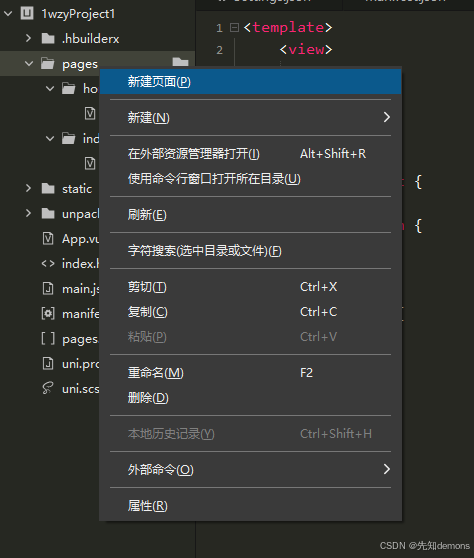The width and height of the screenshot is (474, 558).
Task: Click 剪切(T) menu item
Action: coord(251,287)
